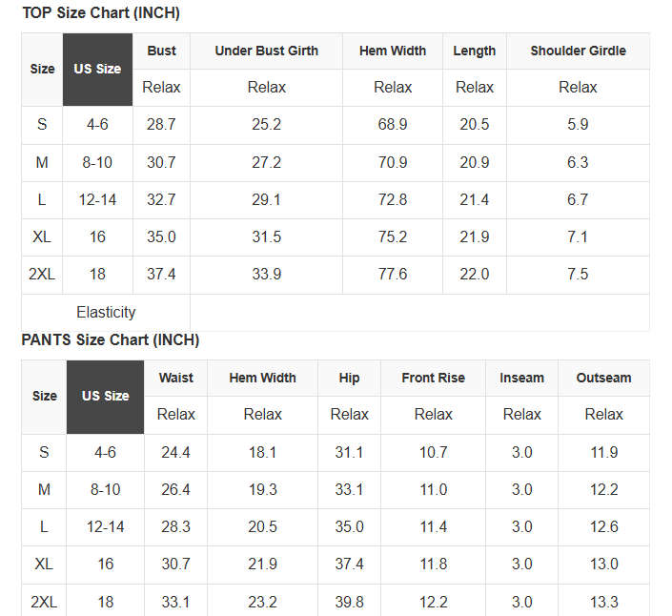Click the Shoulder Girdle column header
The width and height of the screenshot is (672, 616).
[578, 51]
